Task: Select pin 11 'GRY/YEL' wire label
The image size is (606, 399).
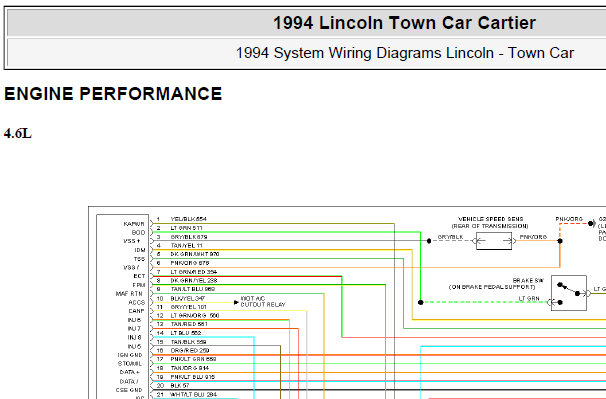Action: click(x=189, y=307)
